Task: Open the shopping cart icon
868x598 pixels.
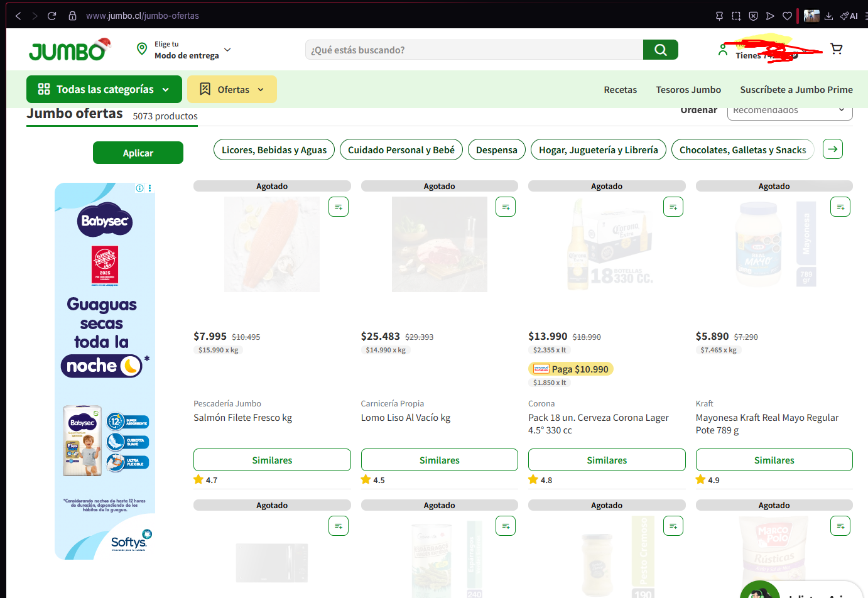Action: click(x=836, y=49)
